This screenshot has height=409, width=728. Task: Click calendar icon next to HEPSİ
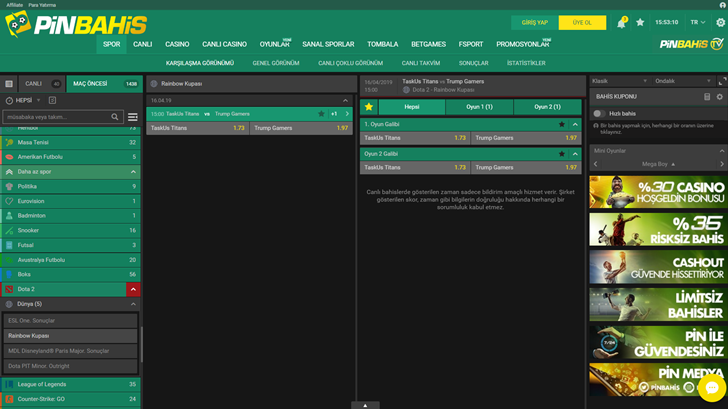pos(52,100)
